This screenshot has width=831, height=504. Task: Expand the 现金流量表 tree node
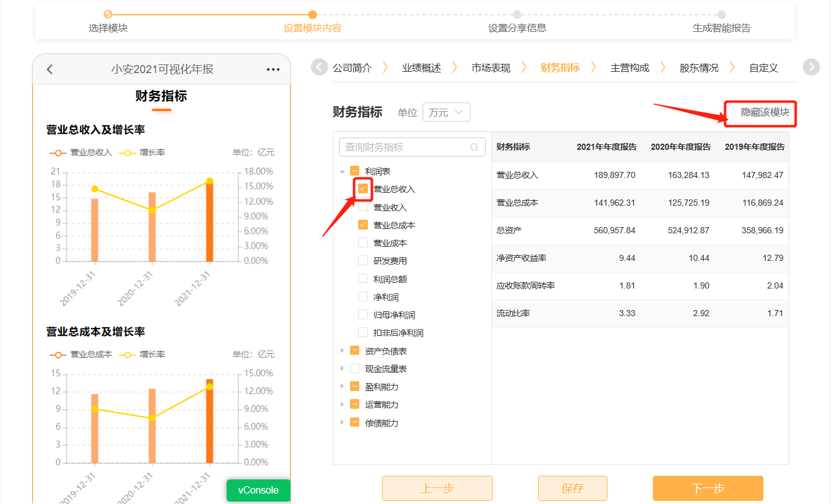pyautogui.click(x=342, y=368)
